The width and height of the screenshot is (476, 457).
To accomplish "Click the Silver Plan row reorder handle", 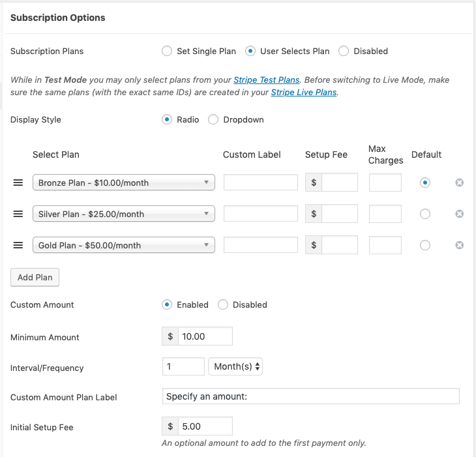I will pyautogui.click(x=18, y=214).
